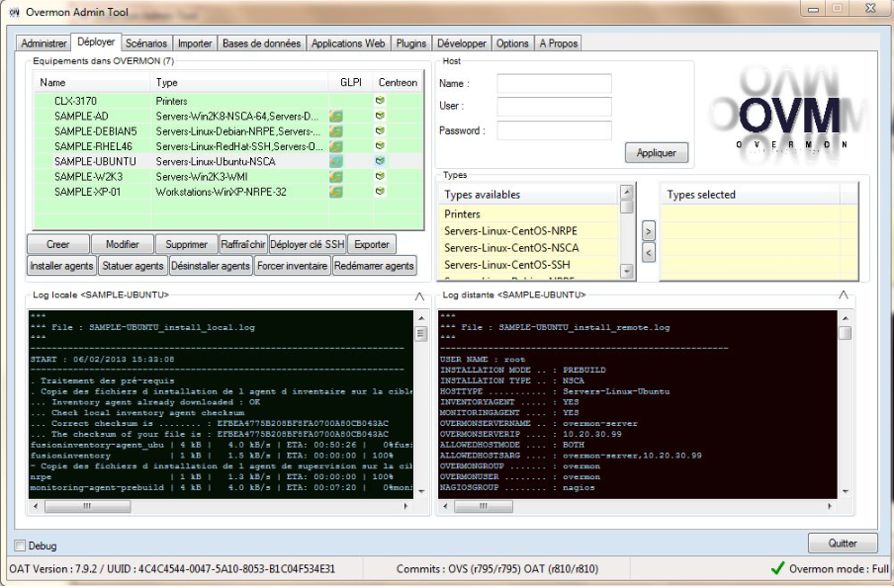Image resolution: width=894 pixels, height=588 pixels.
Task: Click Centreon icon for SAMPLE-XP-01 row
Action: tap(380, 192)
